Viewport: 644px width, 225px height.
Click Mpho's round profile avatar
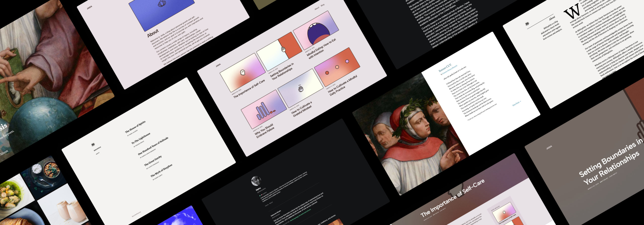[256, 181]
